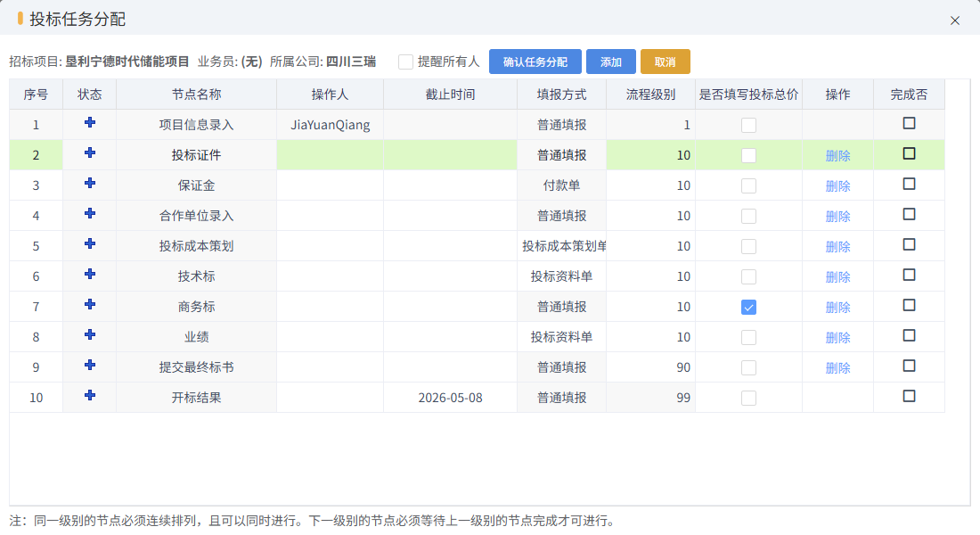The image size is (980, 535).
Task: Click the blue 添加 button
Action: (x=610, y=62)
